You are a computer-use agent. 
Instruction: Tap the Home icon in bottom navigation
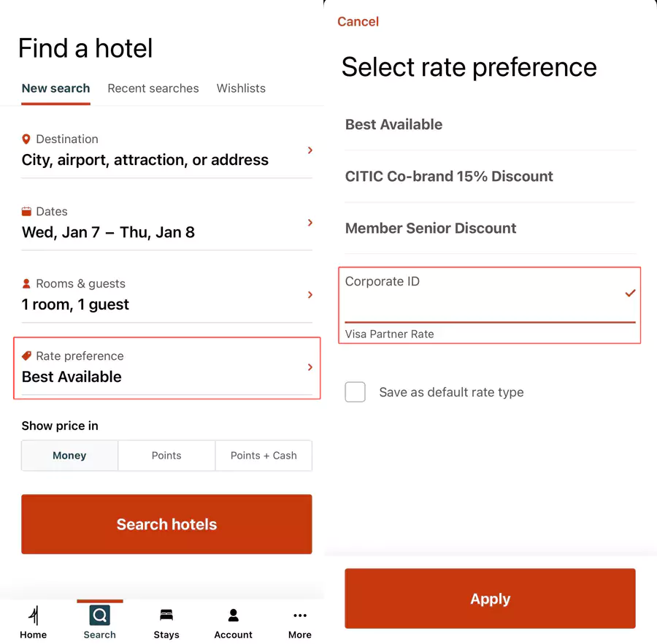click(33, 616)
